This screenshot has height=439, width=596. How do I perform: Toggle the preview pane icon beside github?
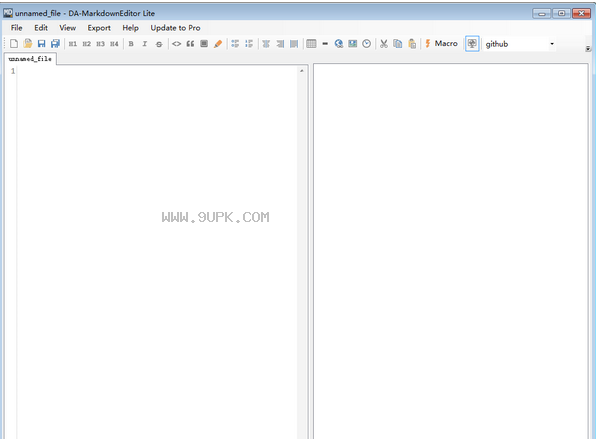pyautogui.click(x=472, y=44)
